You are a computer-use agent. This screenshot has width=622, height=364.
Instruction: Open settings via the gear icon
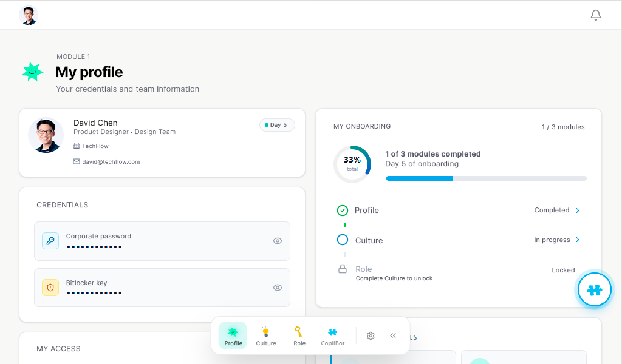(371, 335)
